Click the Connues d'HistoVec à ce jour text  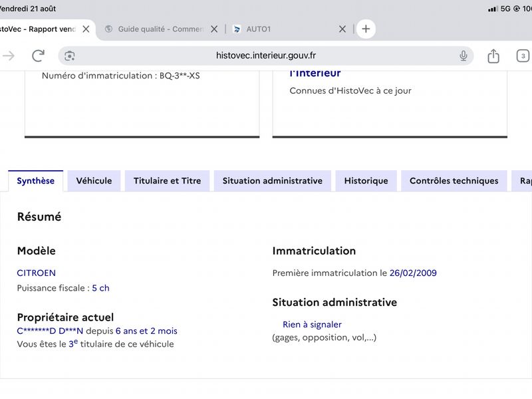[x=350, y=91]
